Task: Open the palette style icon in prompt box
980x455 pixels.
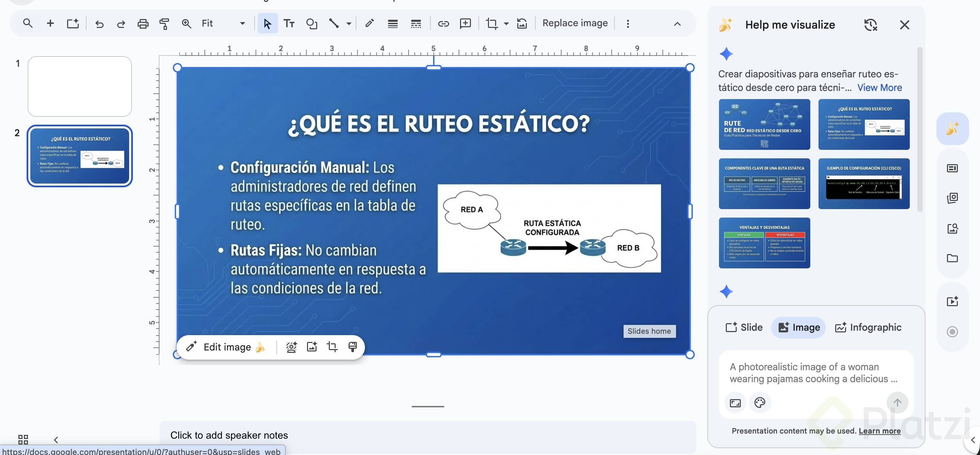Action: point(760,403)
